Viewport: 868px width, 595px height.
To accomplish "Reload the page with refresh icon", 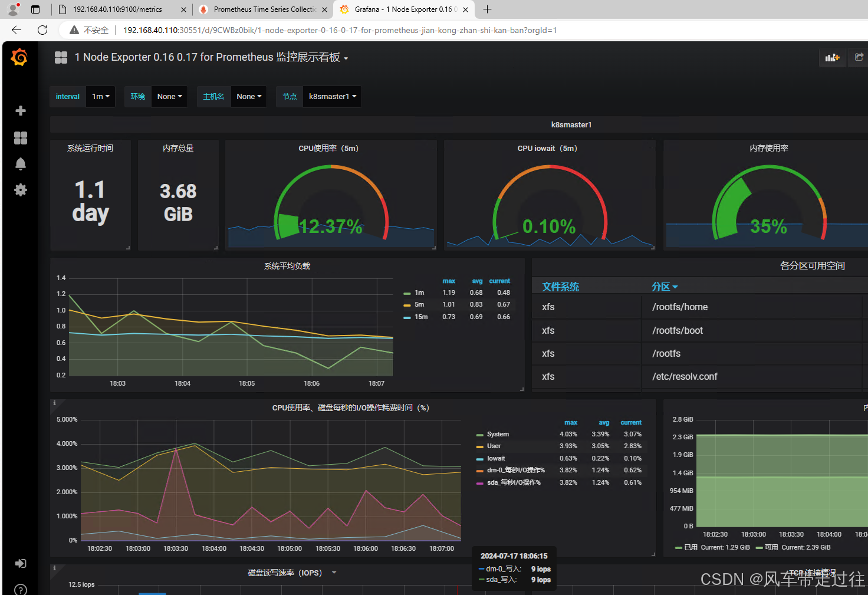I will pos(42,30).
